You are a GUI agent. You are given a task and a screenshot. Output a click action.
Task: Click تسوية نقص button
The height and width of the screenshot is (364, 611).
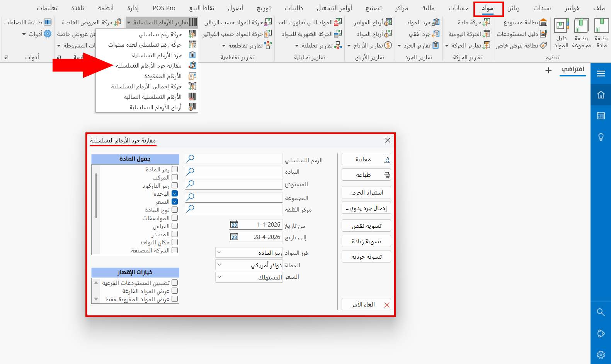pos(366,226)
